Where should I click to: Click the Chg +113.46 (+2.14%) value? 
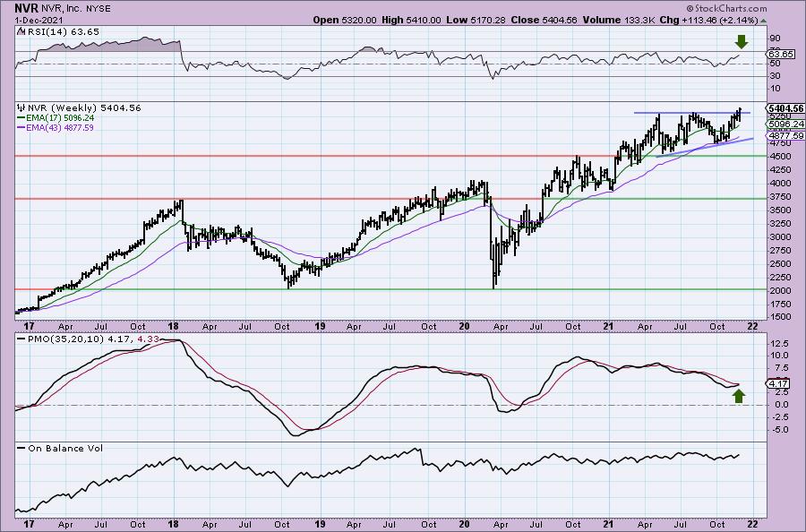[x=709, y=20]
